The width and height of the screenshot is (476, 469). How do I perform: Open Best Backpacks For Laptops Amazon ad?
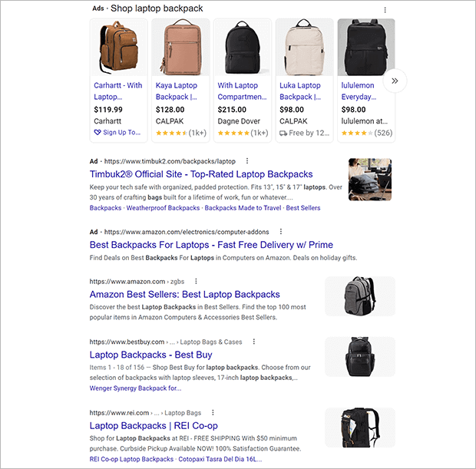pyautogui.click(x=211, y=245)
